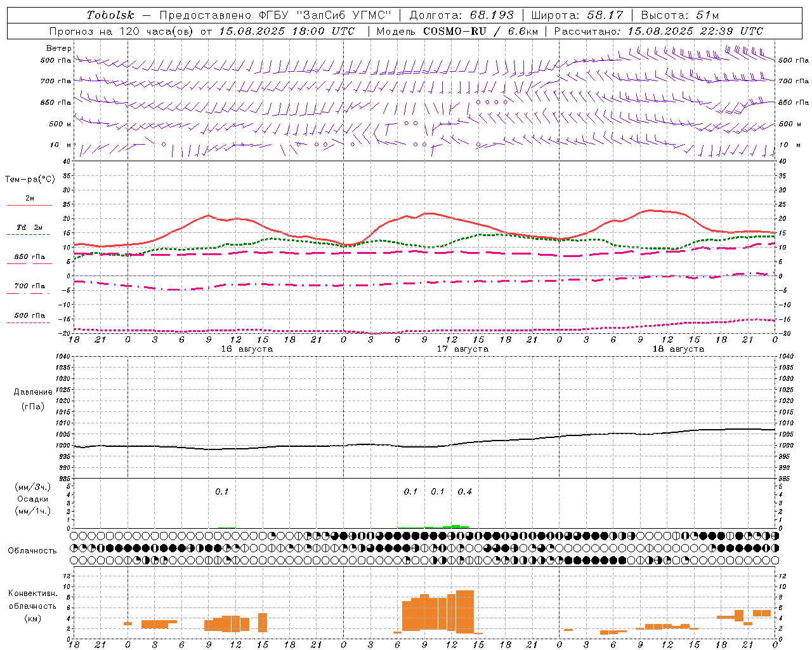Click the 850 гПа temperature legend entry
This screenshot has height=650, width=812.
coord(30,257)
